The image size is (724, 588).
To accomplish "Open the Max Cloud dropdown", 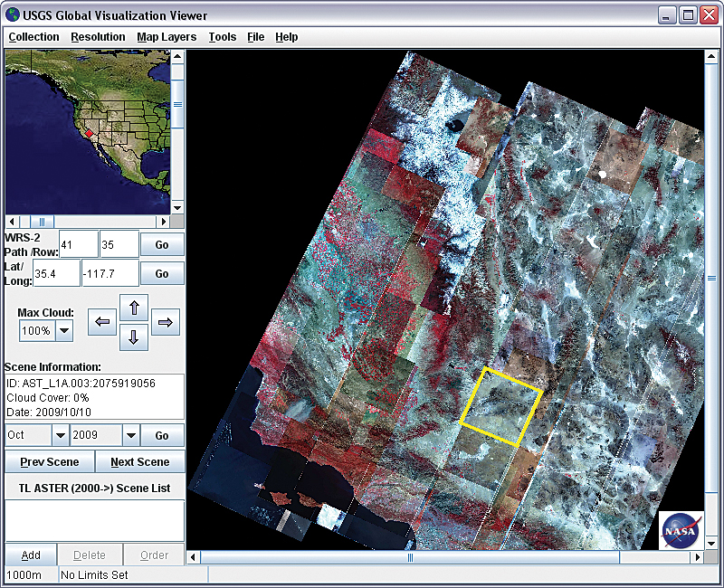I will 64,330.
